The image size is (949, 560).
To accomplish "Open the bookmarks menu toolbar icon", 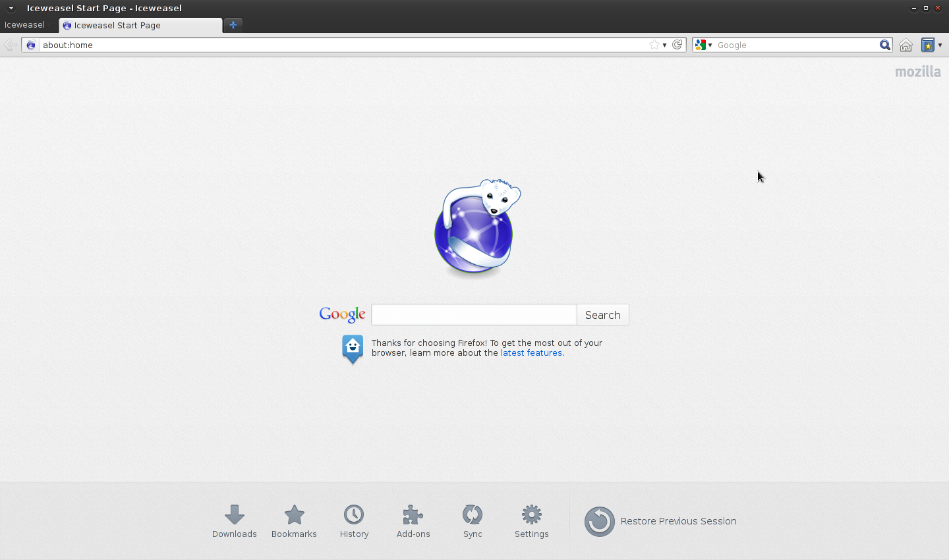I will click(x=928, y=45).
